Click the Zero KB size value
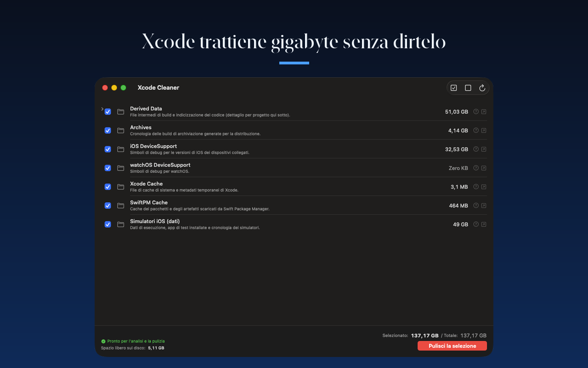 coord(458,168)
